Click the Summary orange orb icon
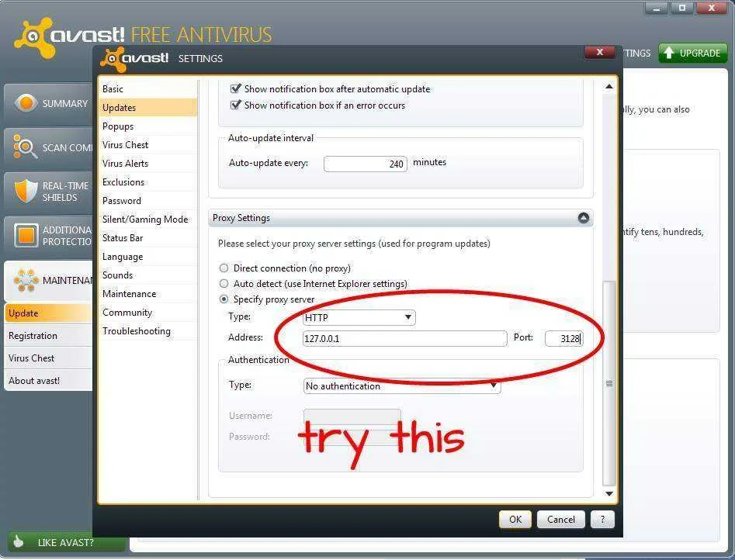The width and height of the screenshot is (735, 560). tap(26, 102)
